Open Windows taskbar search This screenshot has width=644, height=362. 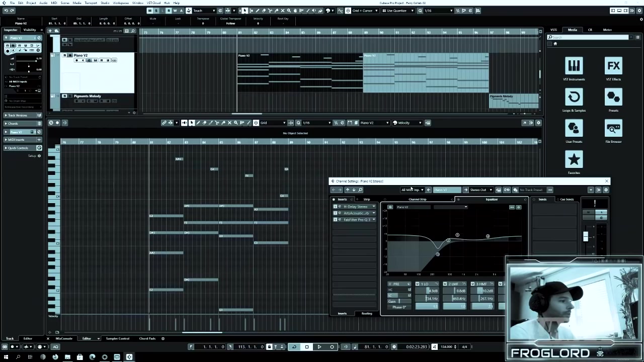pos(18,357)
